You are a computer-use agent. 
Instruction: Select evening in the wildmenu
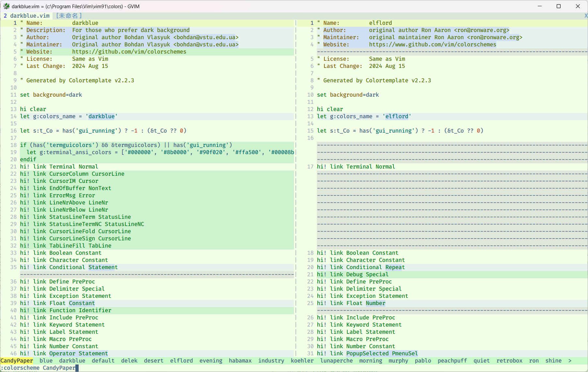click(x=211, y=361)
